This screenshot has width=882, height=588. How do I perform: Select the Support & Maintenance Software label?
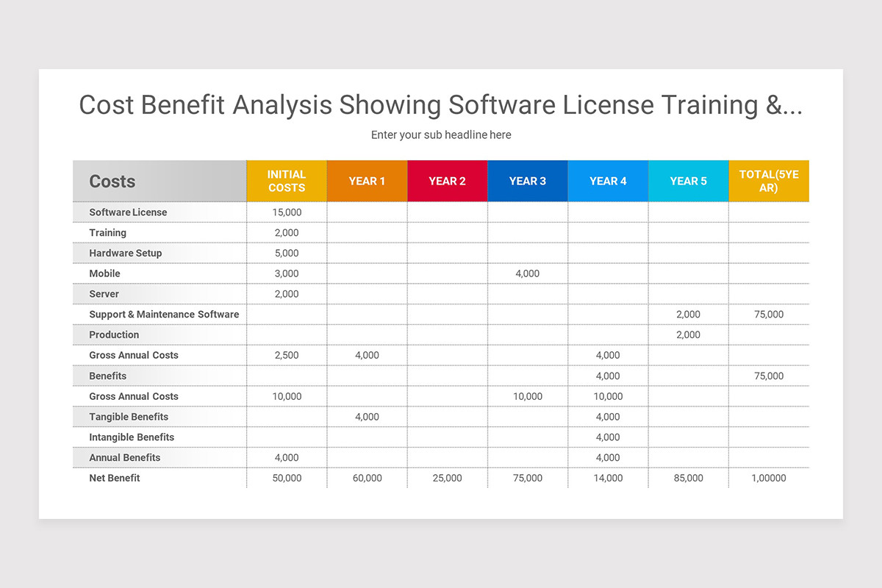coord(163,314)
